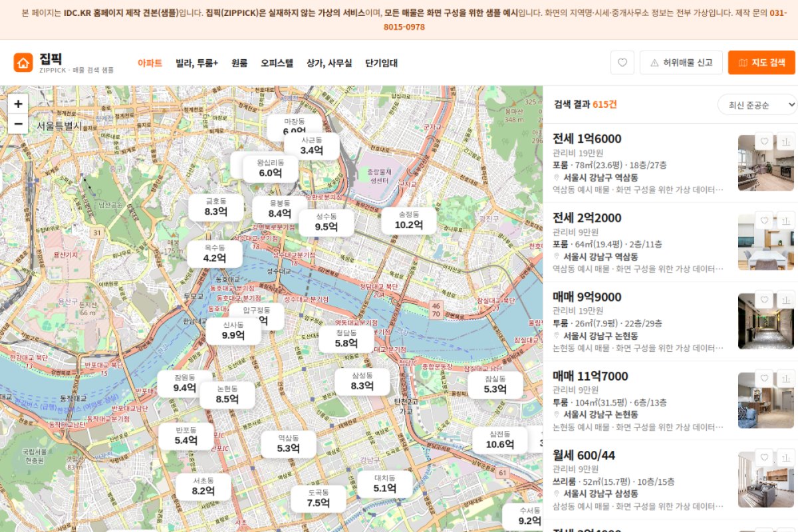The height and width of the screenshot is (532, 798).
Task: Open the 매매 9억9000 listing photo
Action: coord(766,321)
